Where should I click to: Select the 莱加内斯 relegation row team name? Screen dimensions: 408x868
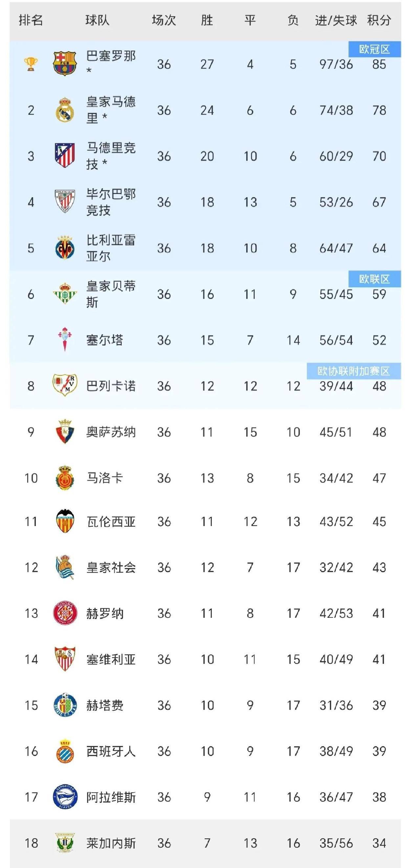pyautogui.click(x=111, y=843)
